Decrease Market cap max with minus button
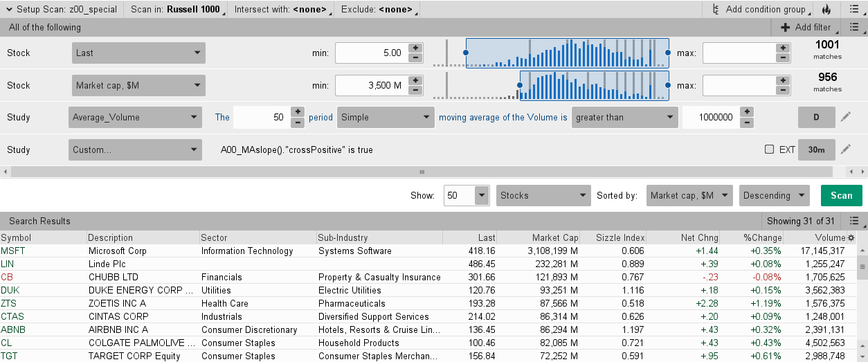 pyautogui.click(x=783, y=90)
